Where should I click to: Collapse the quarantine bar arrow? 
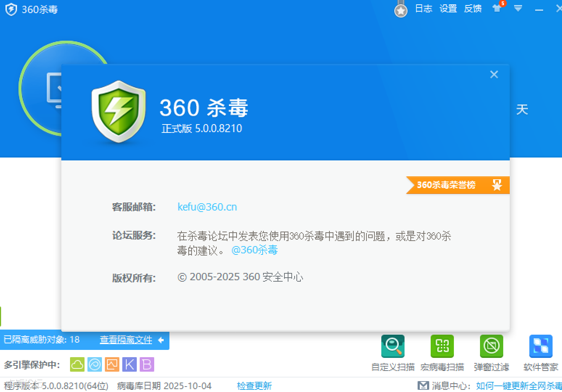click(161, 340)
